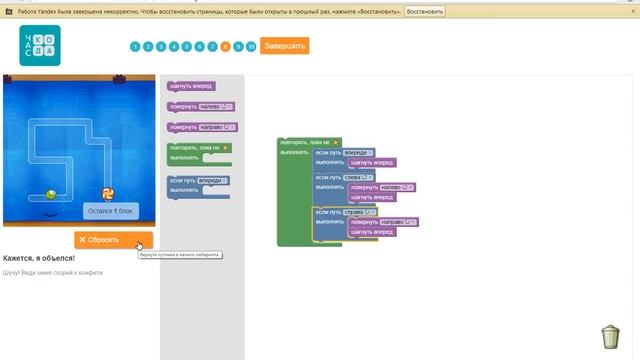
Task: Click 'Шучу! Веди меня скорей к конфете' text
Action: [x=53, y=273]
